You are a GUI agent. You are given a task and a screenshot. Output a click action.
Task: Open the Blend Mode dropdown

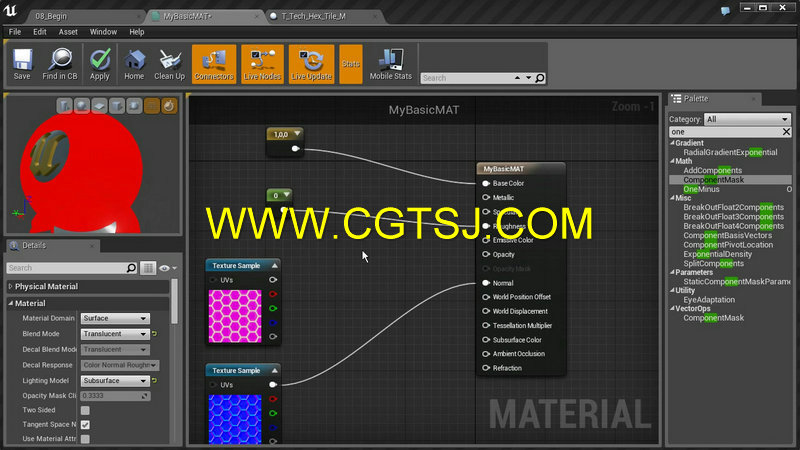115,334
